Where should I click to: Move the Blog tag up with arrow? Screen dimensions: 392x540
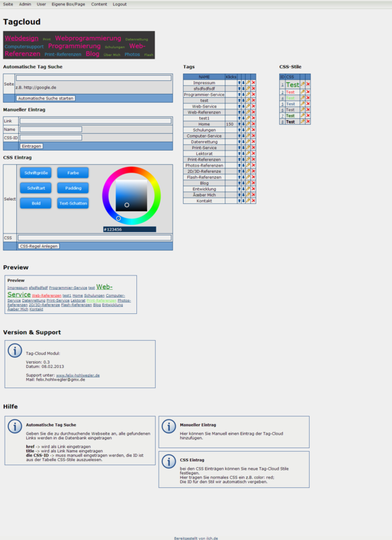tap(240, 183)
